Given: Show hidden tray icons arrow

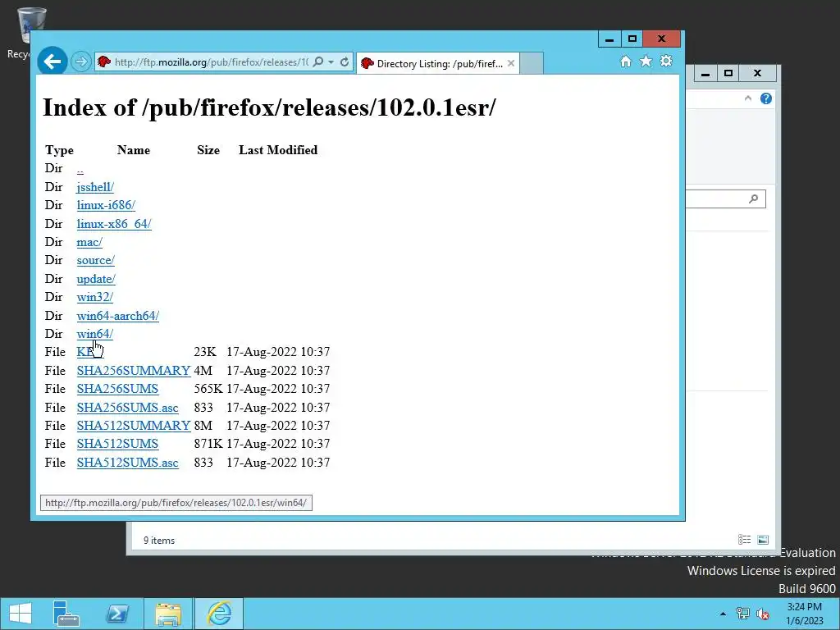Looking at the screenshot, I should click(724, 614).
